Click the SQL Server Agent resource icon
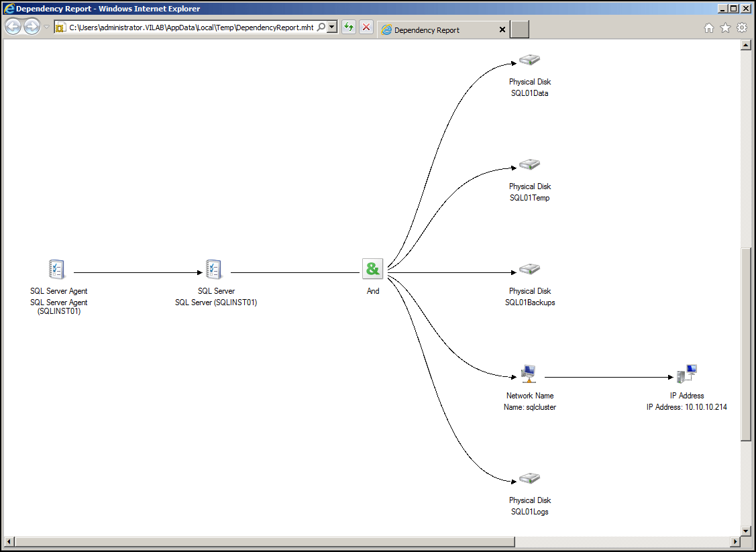The width and height of the screenshot is (756, 552). [57, 269]
